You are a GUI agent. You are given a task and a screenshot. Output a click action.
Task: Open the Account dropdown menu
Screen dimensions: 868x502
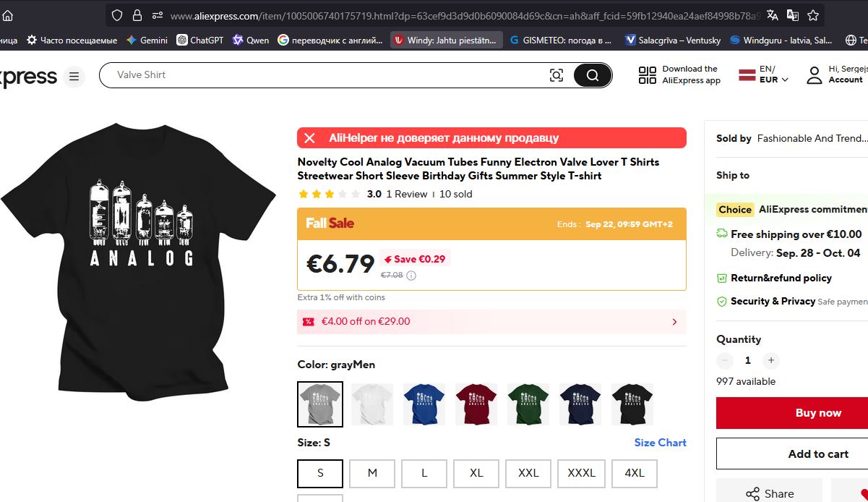coord(835,75)
